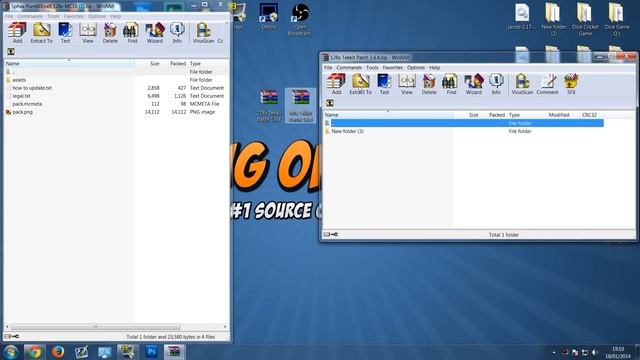Viewport: 640px width, 360px height.
Task: Open Options menu in the Sphax WinRAR window
Action: click(x=97, y=16)
